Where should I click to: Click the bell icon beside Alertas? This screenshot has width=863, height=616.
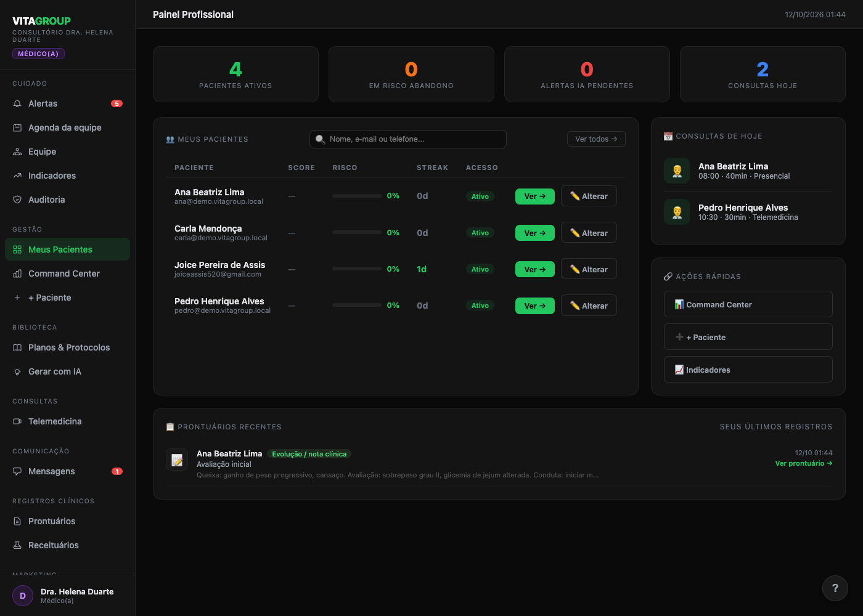pos(17,103)
